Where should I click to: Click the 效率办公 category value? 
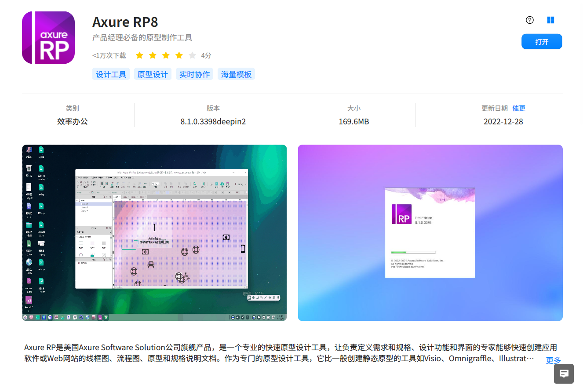tap(73, 121)
